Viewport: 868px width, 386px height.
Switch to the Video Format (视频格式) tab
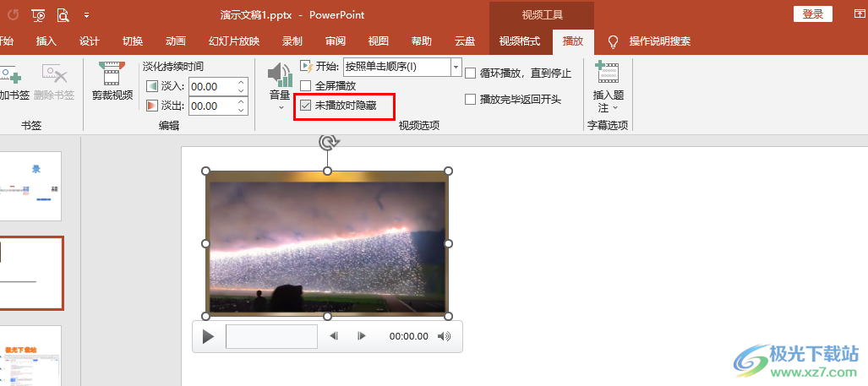tap(519, 41)
